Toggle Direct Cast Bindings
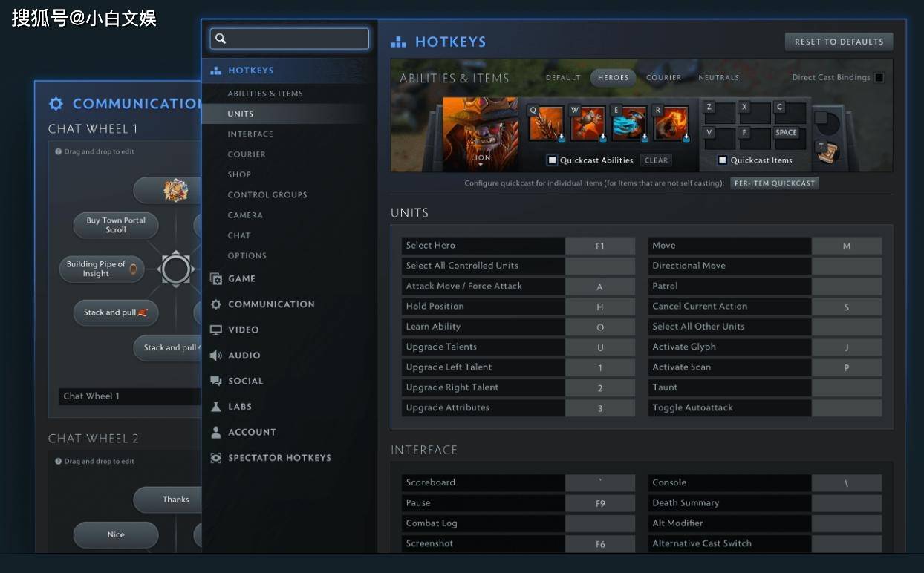The width and height of the screenshot is (924, 573). click(879, 77)
